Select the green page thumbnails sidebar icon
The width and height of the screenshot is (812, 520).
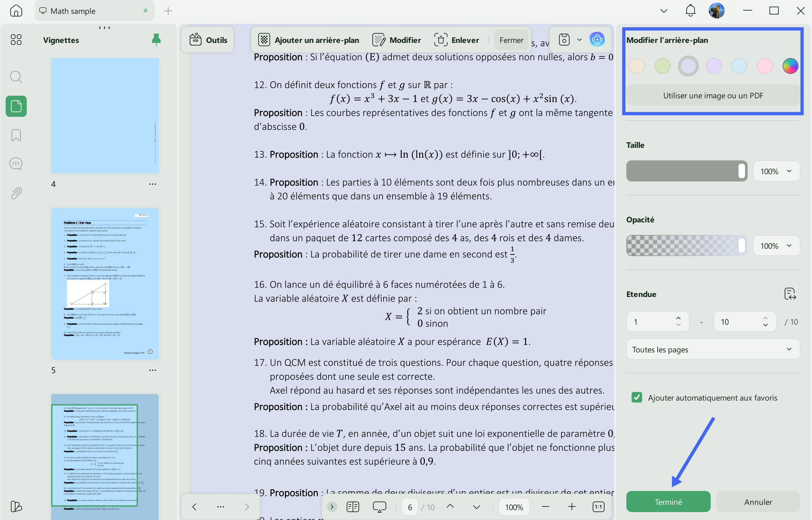16,106
